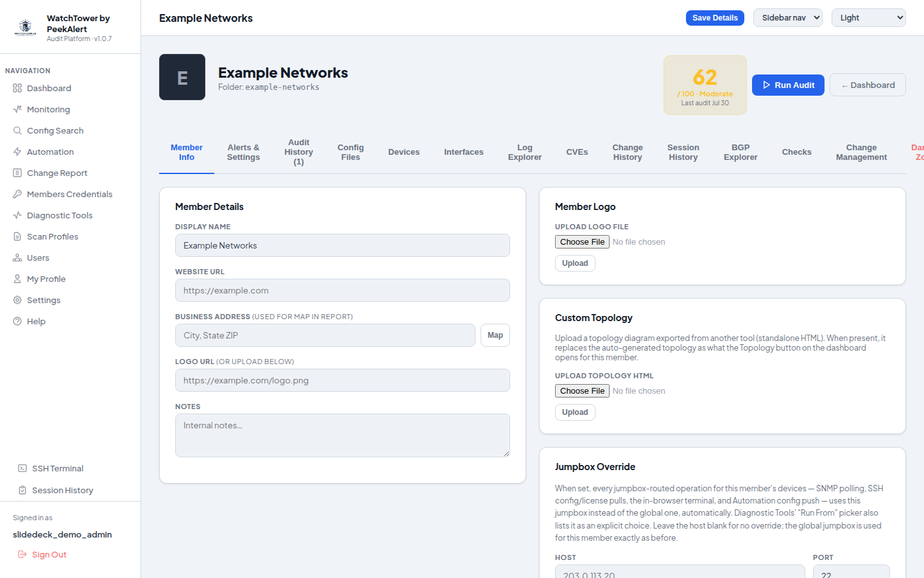Click the Change Report document icon
The image size is (924, 578).
(17, 173)
